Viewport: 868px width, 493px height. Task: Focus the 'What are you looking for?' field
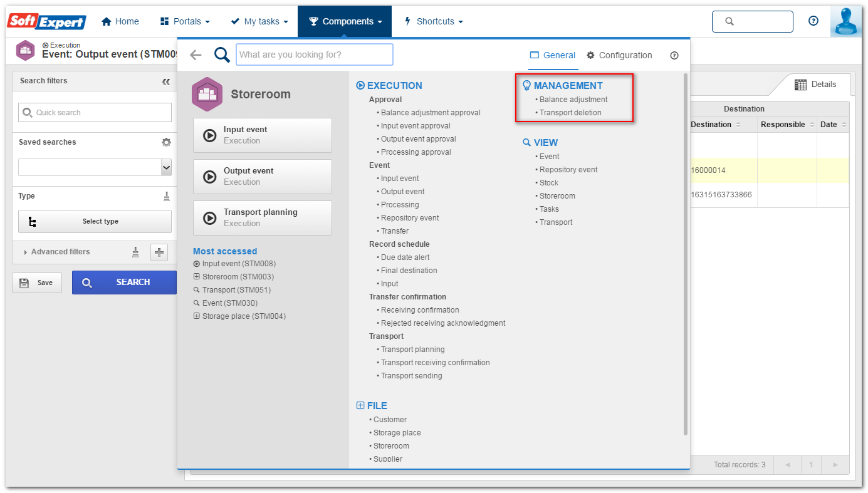315,54
